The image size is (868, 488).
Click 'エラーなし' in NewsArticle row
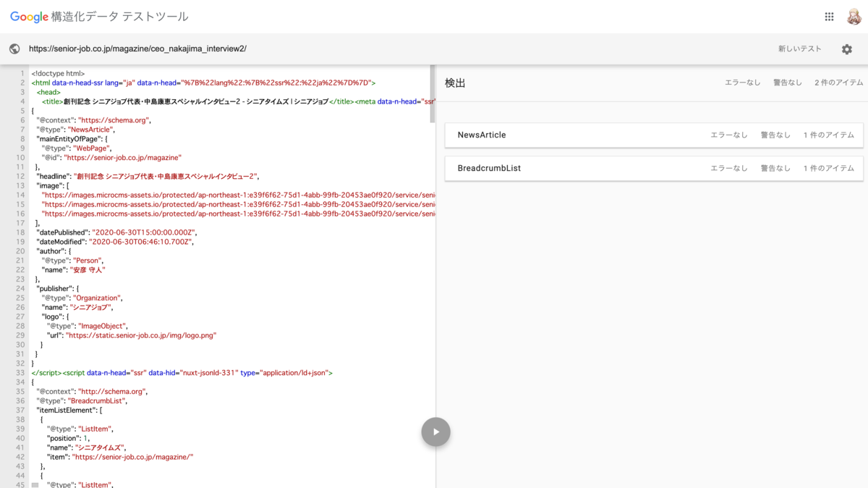tap(729, 135)
